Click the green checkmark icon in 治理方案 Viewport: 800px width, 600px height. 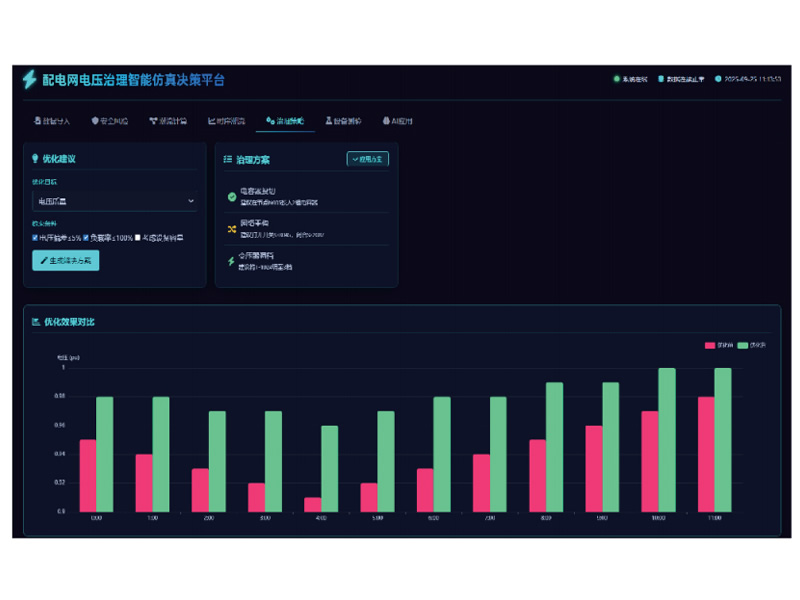point(231,197)
